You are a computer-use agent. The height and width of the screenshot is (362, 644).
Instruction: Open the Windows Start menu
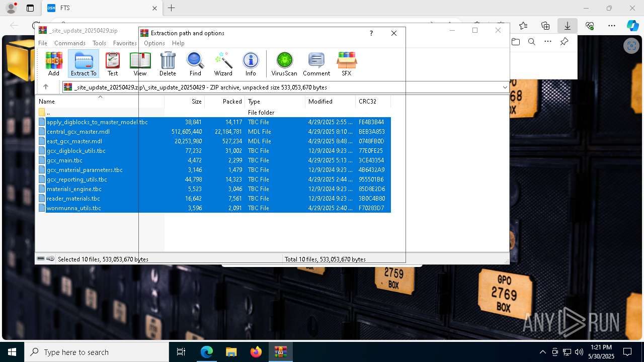[12, 352]
